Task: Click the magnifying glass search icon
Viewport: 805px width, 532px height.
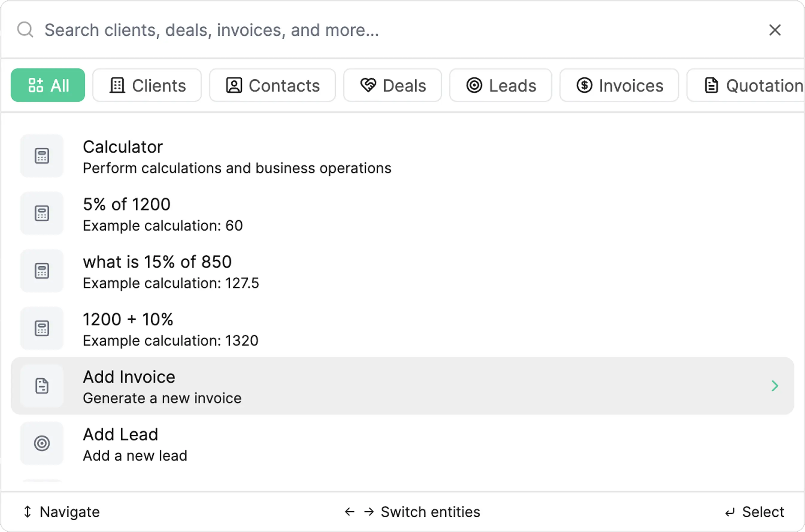Action: pyautogui.click(x=25, y=30)
